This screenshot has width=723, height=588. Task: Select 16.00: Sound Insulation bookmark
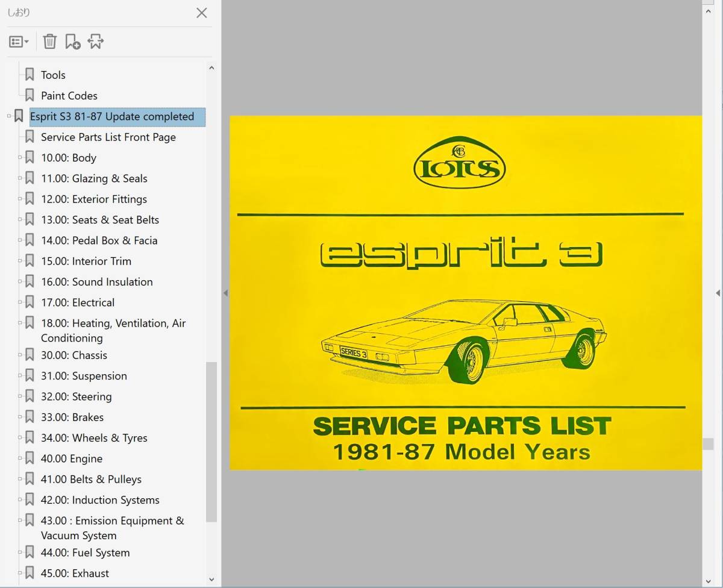tap(97, 282)
